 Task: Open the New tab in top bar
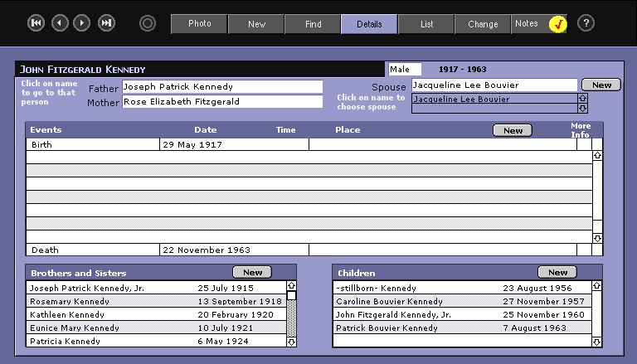256,24
